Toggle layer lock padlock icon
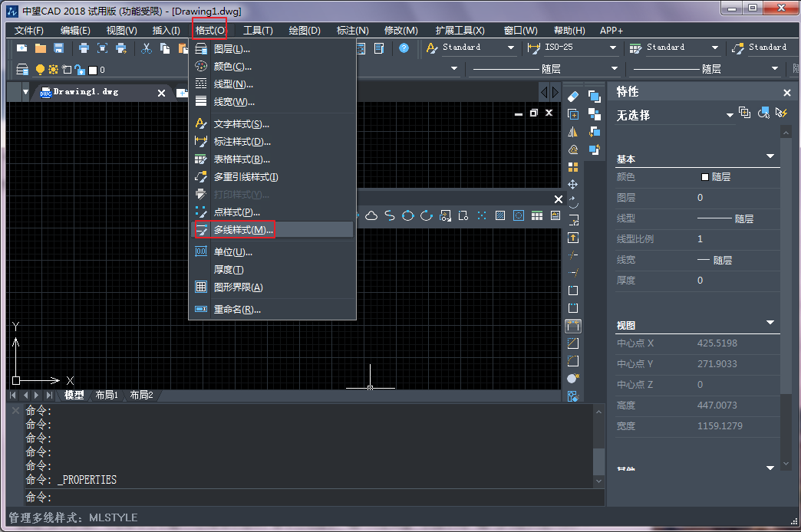 pos(79,70)
